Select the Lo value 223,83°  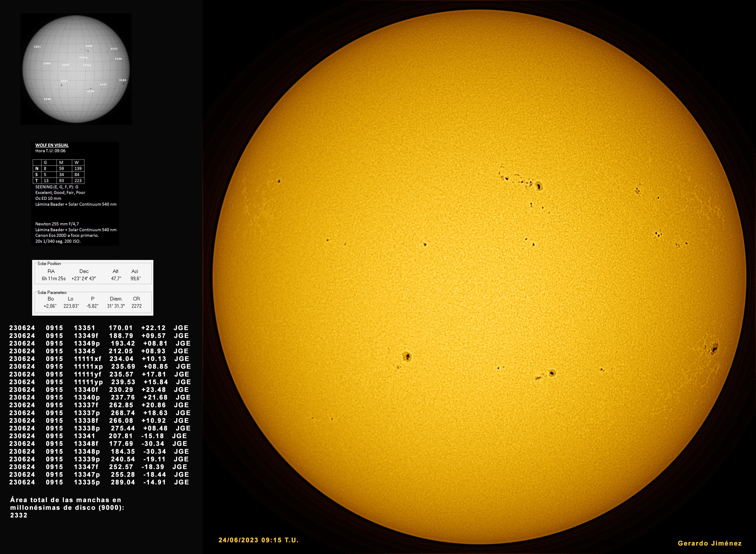(71, 306)
